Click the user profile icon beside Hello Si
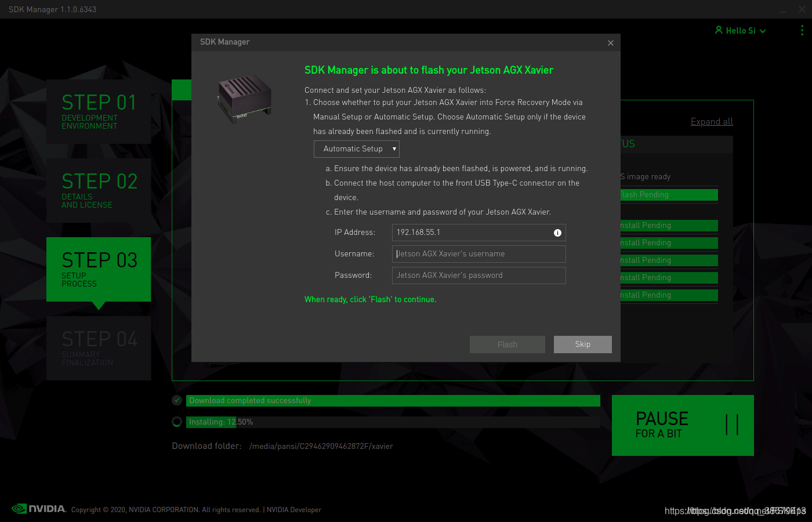This screenshot has width=812, height=522. point(719,30)
